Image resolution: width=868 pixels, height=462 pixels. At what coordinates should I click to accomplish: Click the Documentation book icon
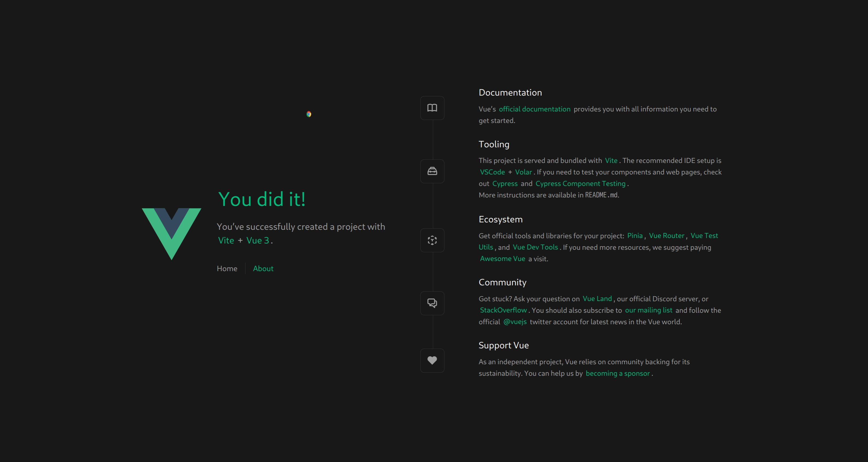click(x=432, y=108)
